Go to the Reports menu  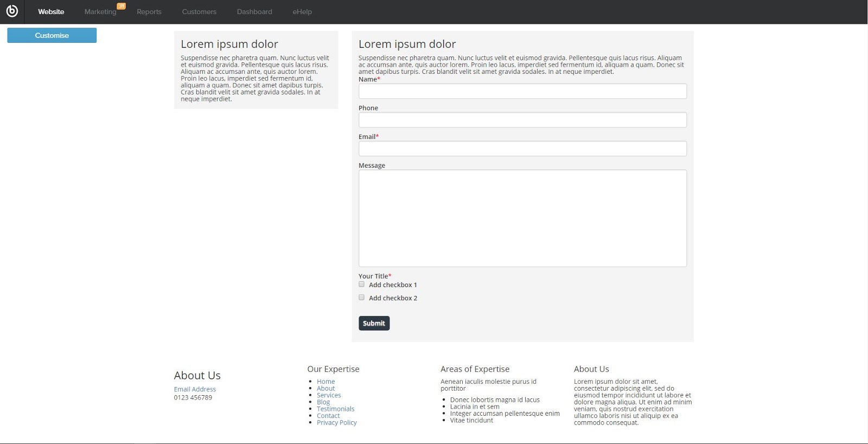149,11
